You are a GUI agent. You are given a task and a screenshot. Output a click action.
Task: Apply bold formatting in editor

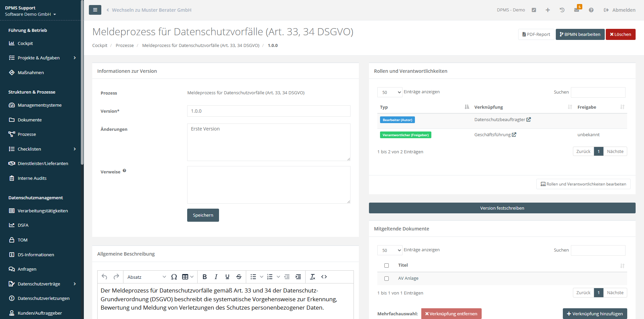click(204, 277)
